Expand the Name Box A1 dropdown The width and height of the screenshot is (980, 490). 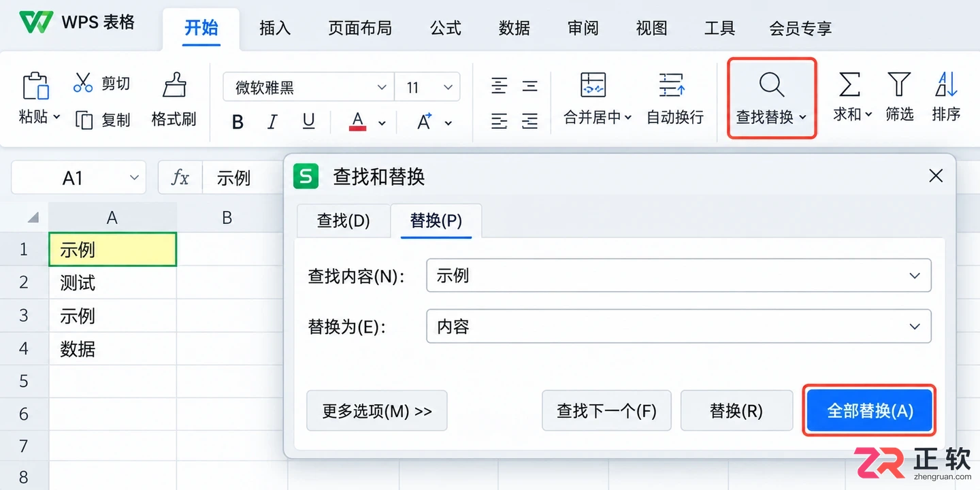(134, 178)
